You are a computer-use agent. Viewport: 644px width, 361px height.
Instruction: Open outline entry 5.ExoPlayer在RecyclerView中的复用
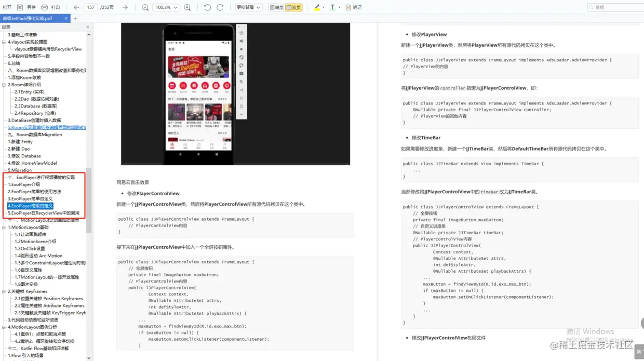pos(44,213)
